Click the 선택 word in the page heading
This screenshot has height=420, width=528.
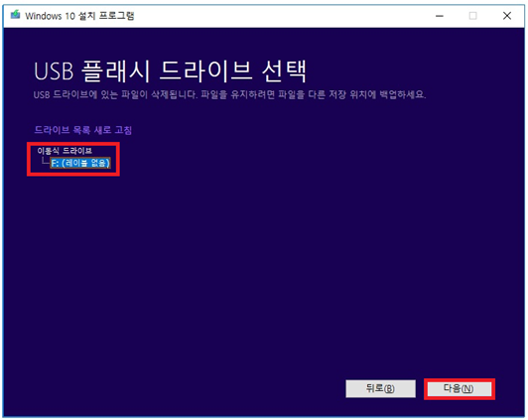(284, 71)
